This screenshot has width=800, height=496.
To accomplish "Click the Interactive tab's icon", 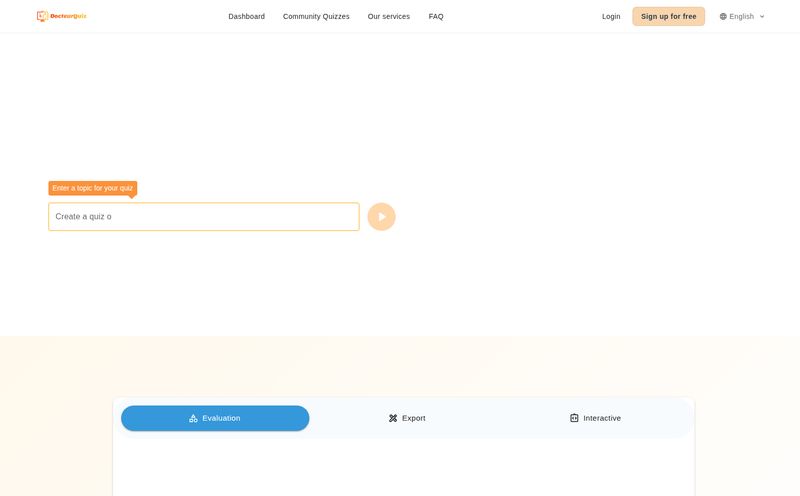I will (574, 418).
